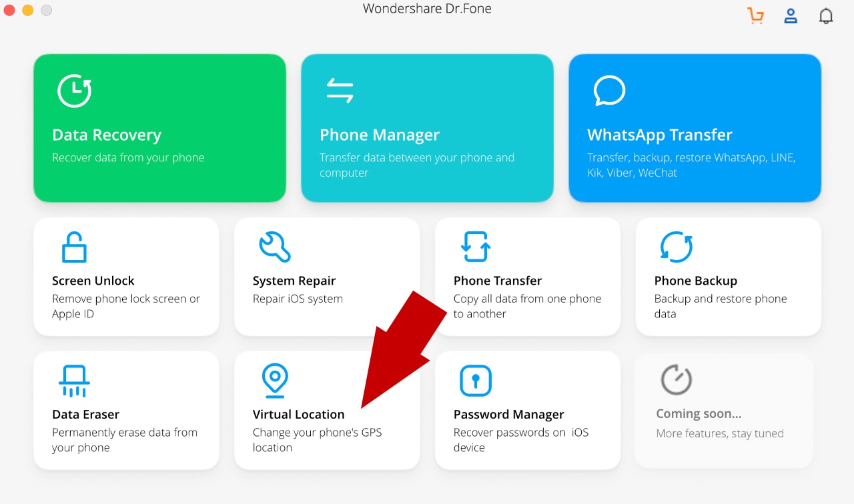This screenshot has height=504, width=854.
Task: Select Phone Backup label
Action: pyautogui.click(x=696, y=281)
